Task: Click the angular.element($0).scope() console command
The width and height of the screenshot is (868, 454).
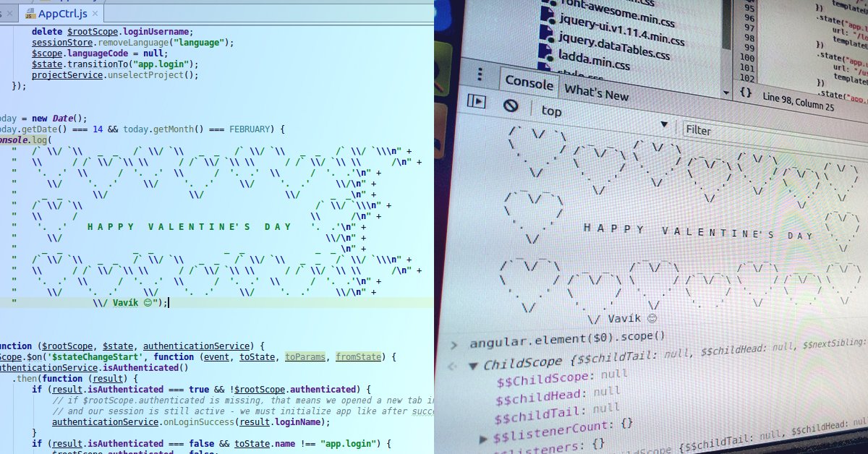Action: click(566, 338)
